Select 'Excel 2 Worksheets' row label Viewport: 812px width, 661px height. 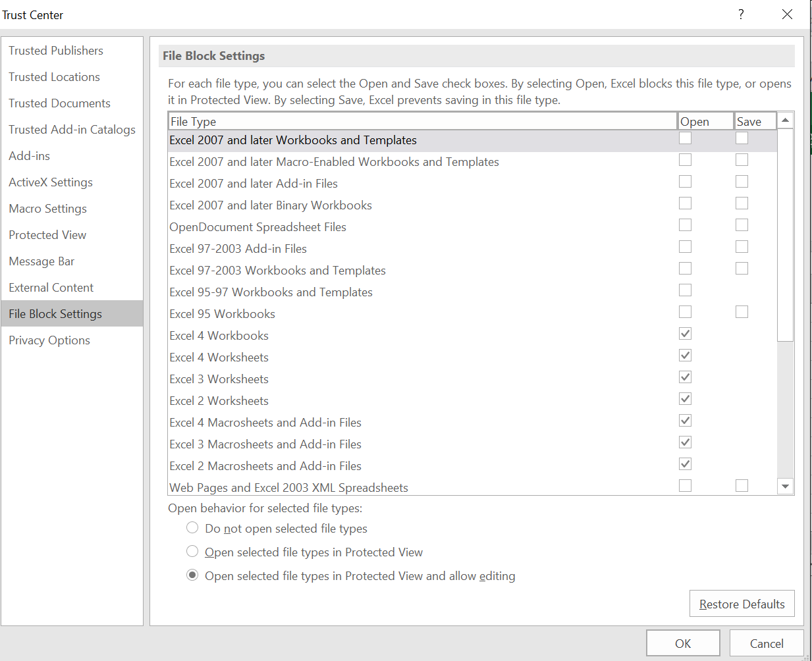(x=219, y=401)
